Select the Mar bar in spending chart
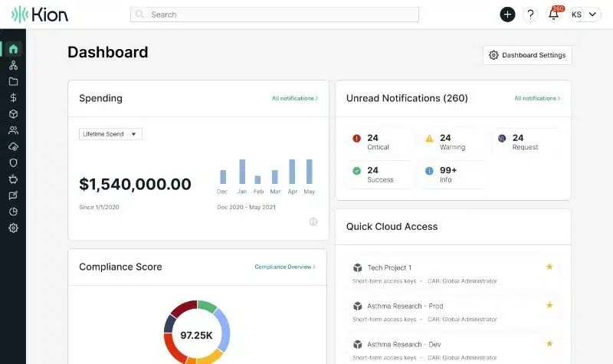The image size is (613, 364). coord(275,177)
